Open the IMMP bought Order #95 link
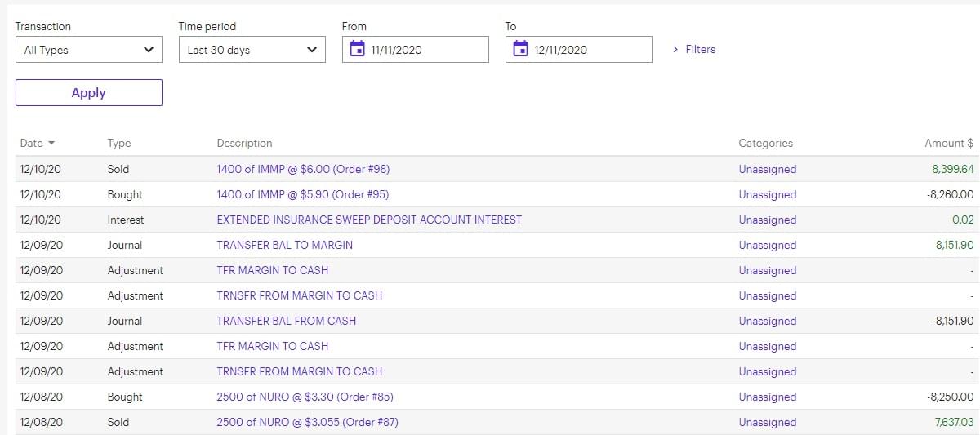The image size is (980, 435). click(x=302, y=195)
